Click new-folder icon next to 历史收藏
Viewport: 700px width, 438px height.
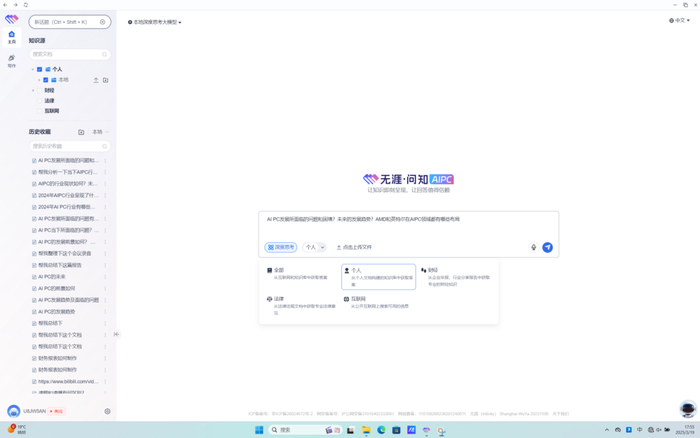[x=81, y=132]
